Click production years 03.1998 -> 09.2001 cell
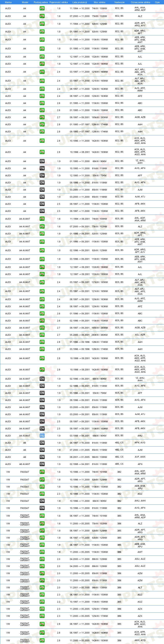 [79, 436]
